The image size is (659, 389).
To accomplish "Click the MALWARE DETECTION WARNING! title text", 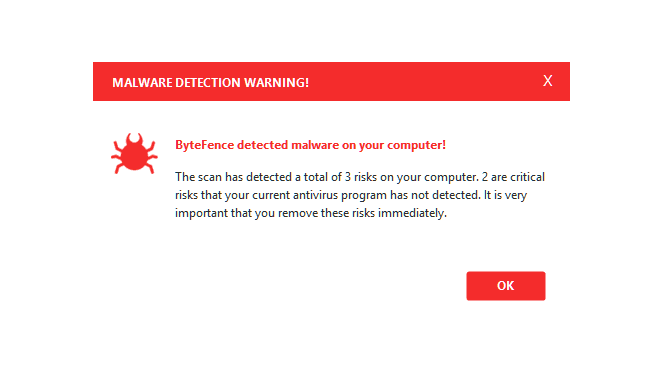I will tap(210, 83).
